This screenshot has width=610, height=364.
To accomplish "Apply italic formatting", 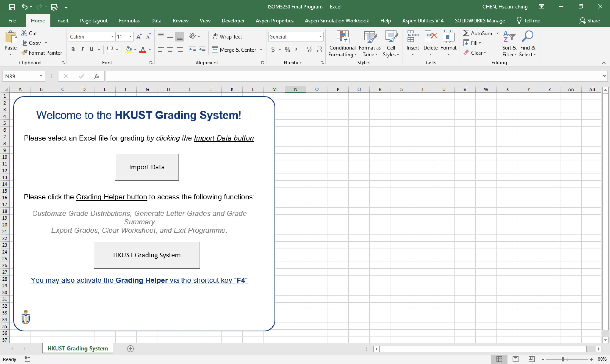I will click(82, 49).
